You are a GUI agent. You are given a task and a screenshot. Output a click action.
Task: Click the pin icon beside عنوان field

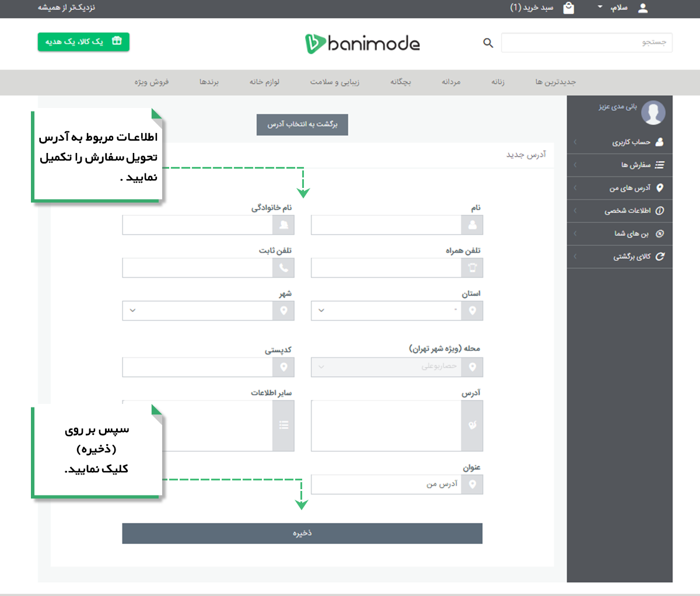[472, 484]
